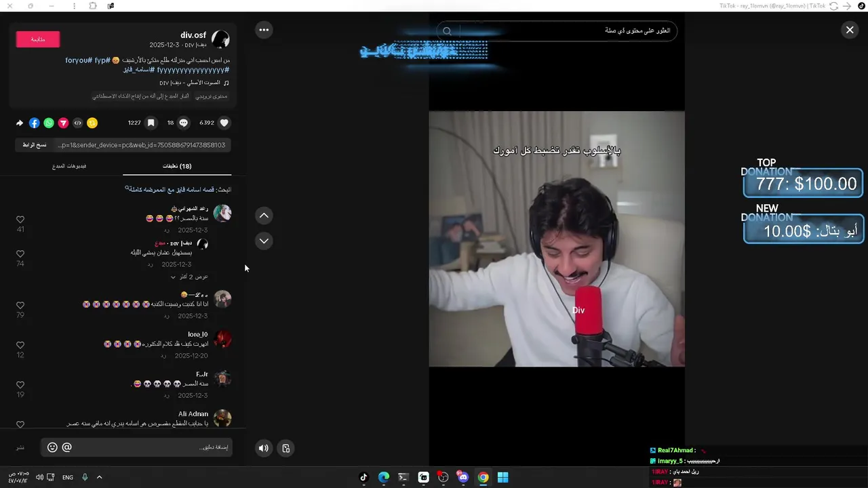Image resolution: width=868 pixels, height=488 pixels.
Task: Click the playing video frame
Action: pyautogui.click(x=557, y=239)
